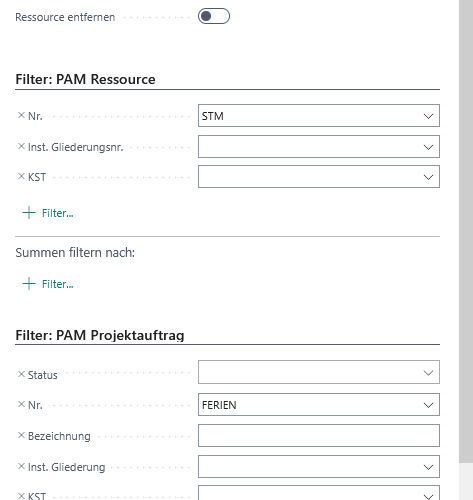
Task: Toggle the Ressource entfernen switch
Action: pos(214,16)
